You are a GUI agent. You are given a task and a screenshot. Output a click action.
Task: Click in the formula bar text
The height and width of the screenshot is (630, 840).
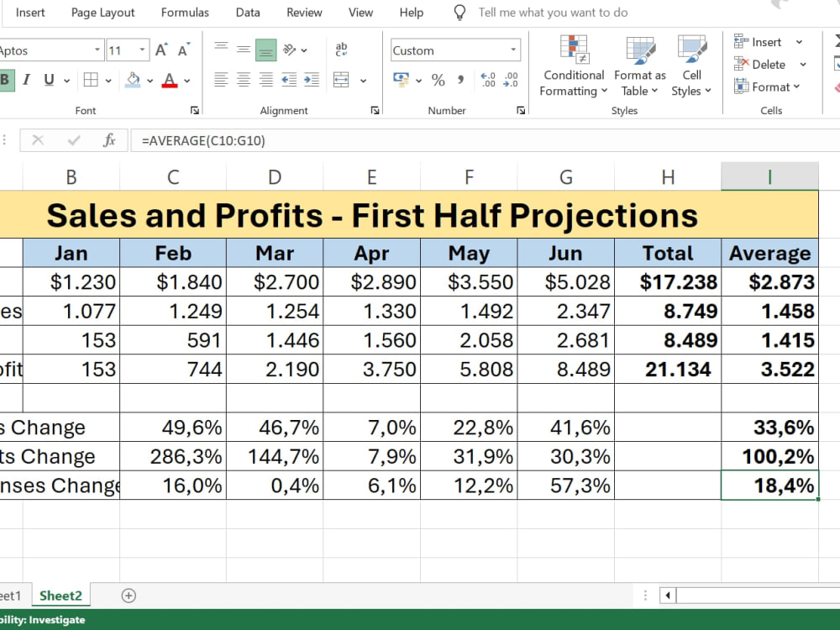[x=203, y=141]
